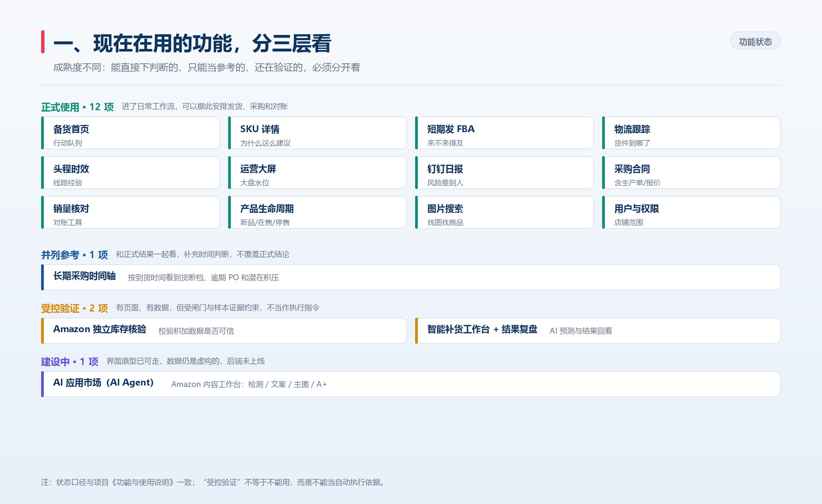The image size is (822, 504).
Task: Open the 短期发 FBA card
Action: click(x=504, y=133)
